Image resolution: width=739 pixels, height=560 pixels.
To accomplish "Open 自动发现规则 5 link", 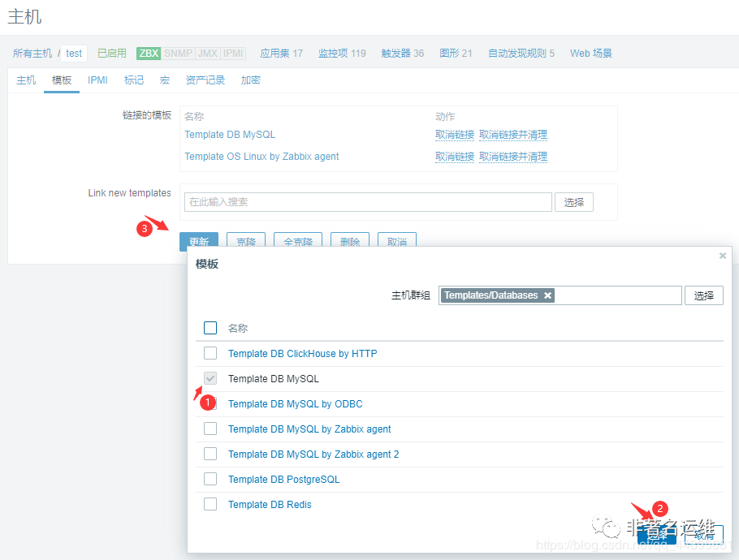I will click(x=521, y=54).
